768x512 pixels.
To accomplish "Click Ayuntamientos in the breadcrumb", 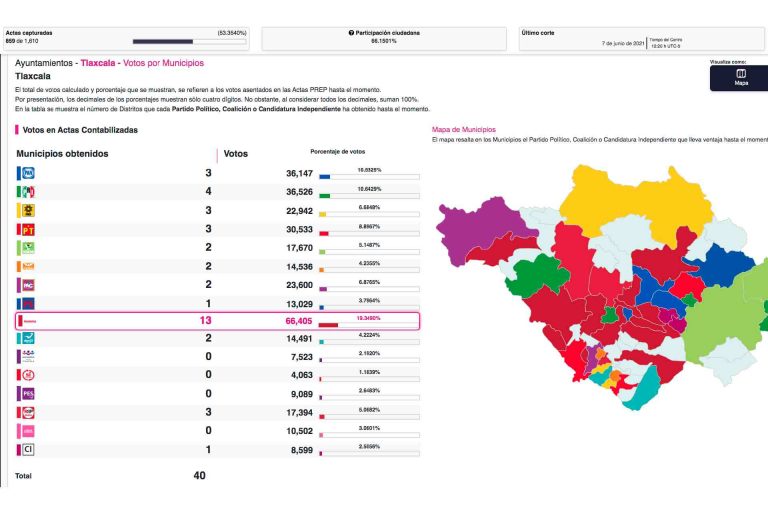I will (44, 63).
